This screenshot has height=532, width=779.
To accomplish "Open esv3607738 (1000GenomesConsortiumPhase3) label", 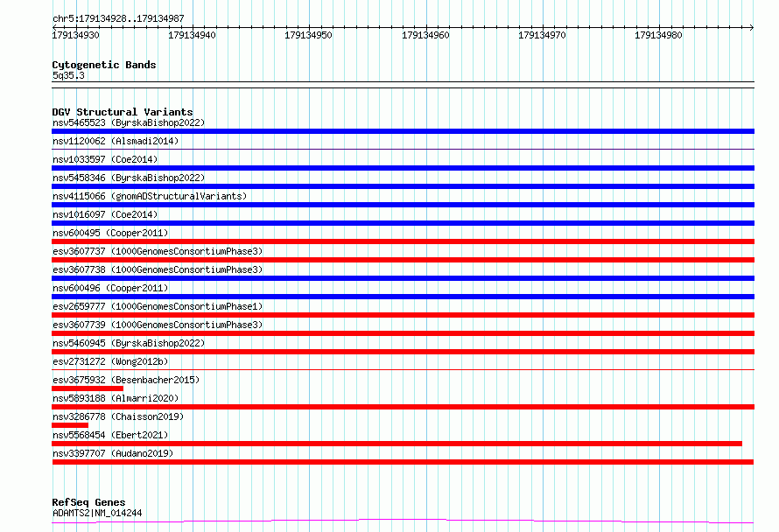I will point(158,269).
